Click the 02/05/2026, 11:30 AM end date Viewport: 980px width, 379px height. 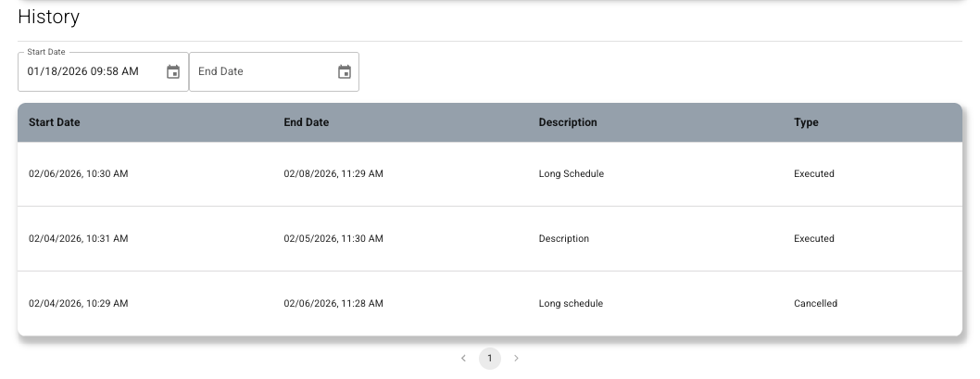333,239
